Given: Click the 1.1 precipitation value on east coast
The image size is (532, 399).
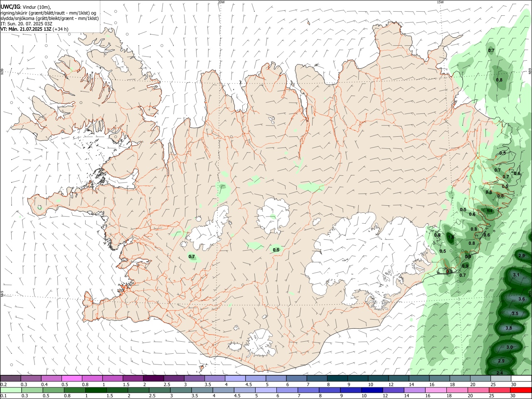Looking at the screenshot, I should coord(490,211).
